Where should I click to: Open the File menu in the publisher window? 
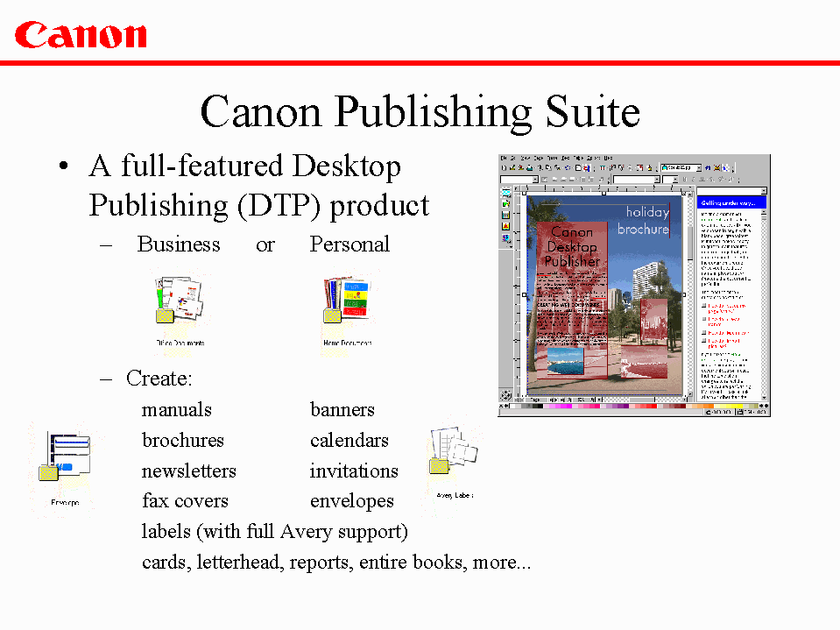(504, 158)
